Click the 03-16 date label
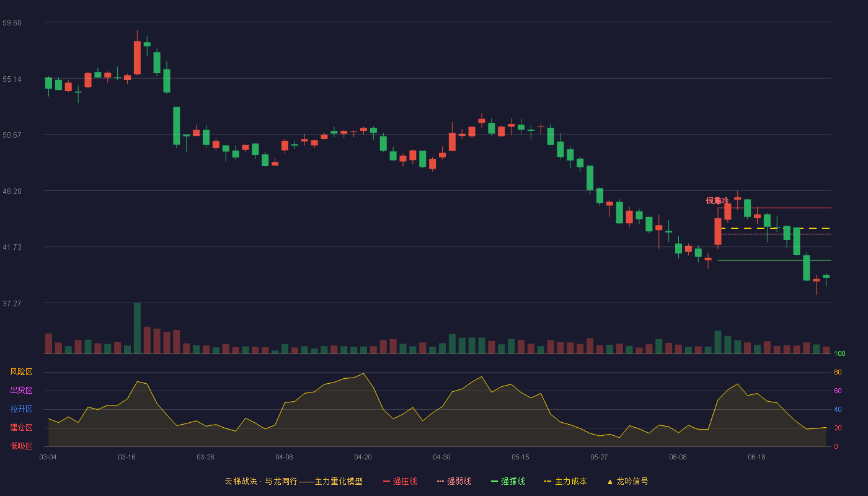The image size is (868, 496). coord(126,457)
